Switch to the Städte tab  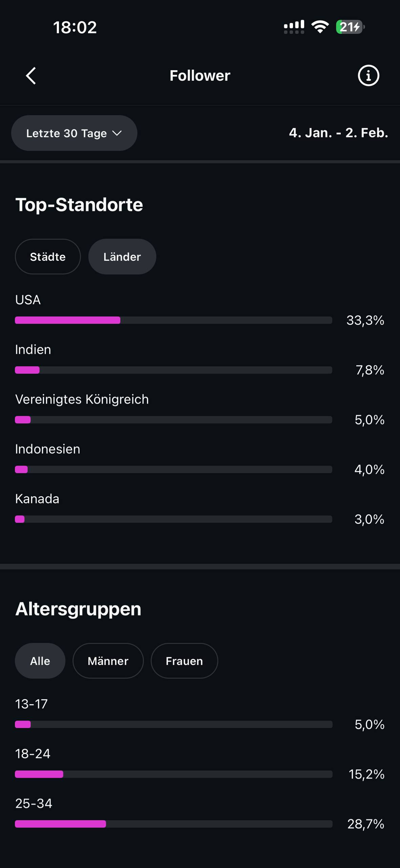[x=48, y=257]
